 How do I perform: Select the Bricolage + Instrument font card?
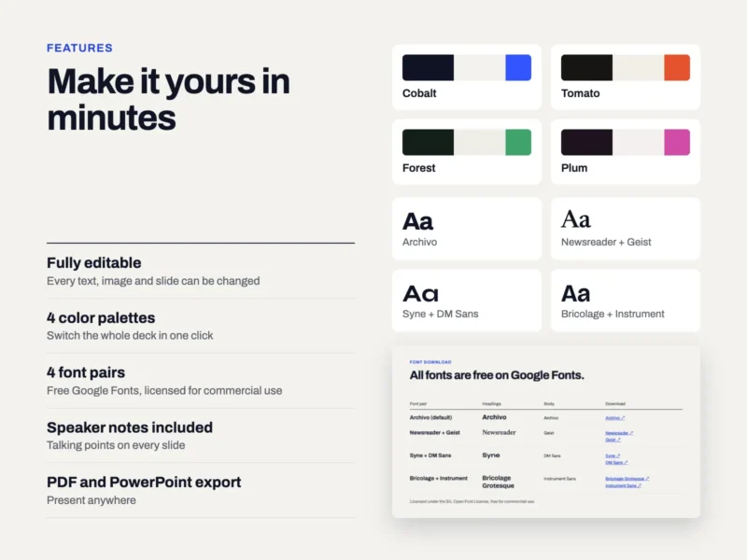(x=626, y=301)
